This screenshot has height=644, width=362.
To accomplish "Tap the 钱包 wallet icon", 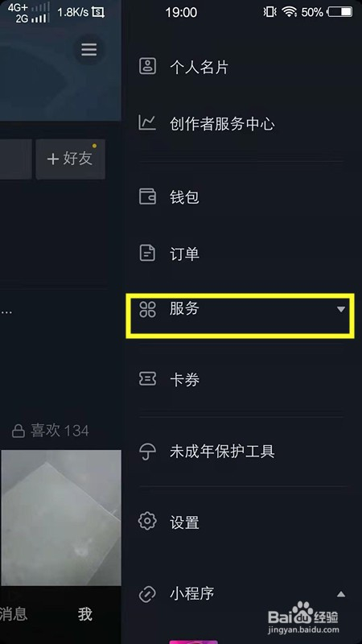I will [147, 196].
